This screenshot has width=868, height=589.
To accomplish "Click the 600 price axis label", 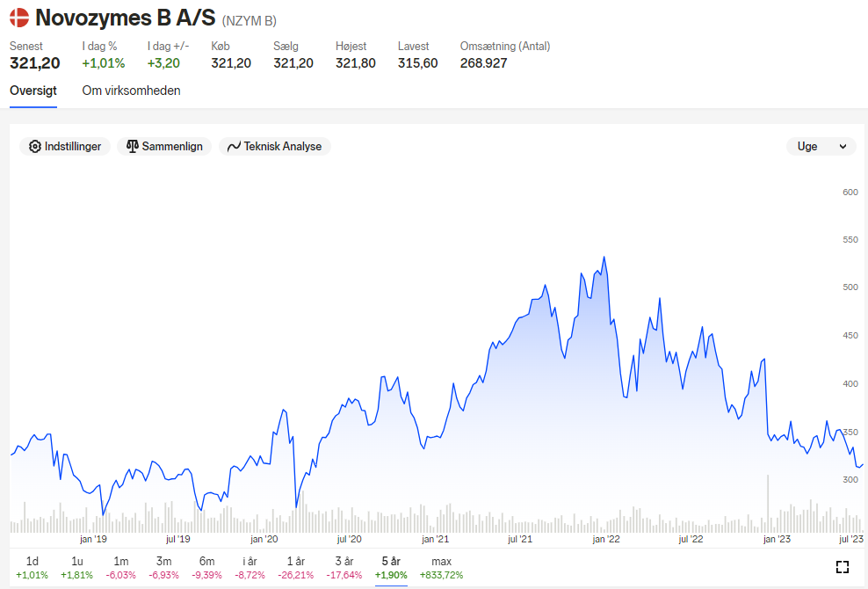I will click(x=850, y=193).
